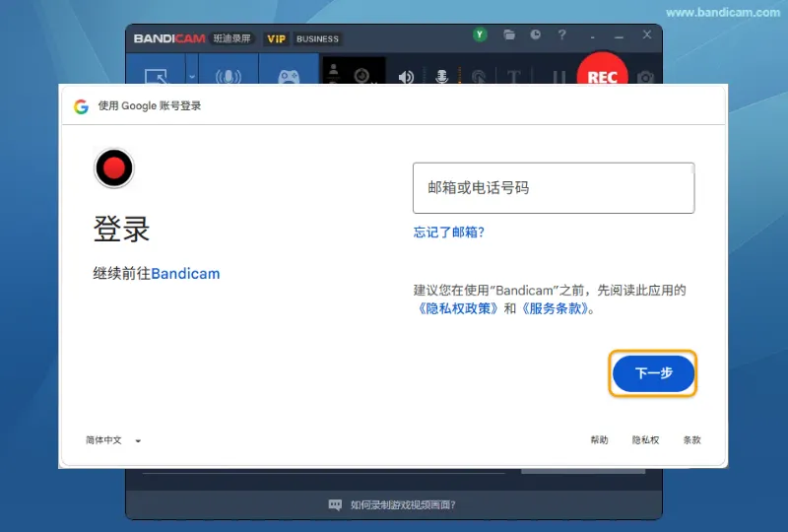Open Bandicam help question mark icon
Image resolution: width=788 pixels, height=532 pixels.
click(561, 34)
